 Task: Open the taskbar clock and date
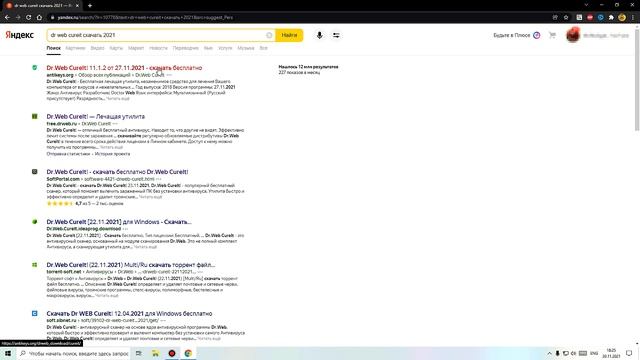point(611,353)
